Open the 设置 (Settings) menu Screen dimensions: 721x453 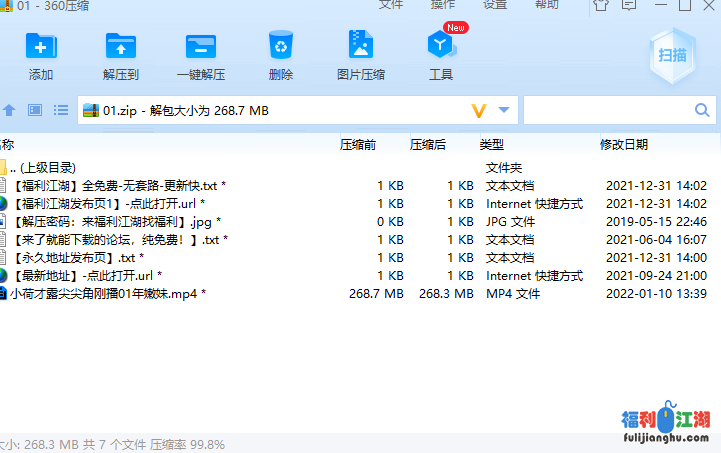pyautogui.click(x=495, y=5)
